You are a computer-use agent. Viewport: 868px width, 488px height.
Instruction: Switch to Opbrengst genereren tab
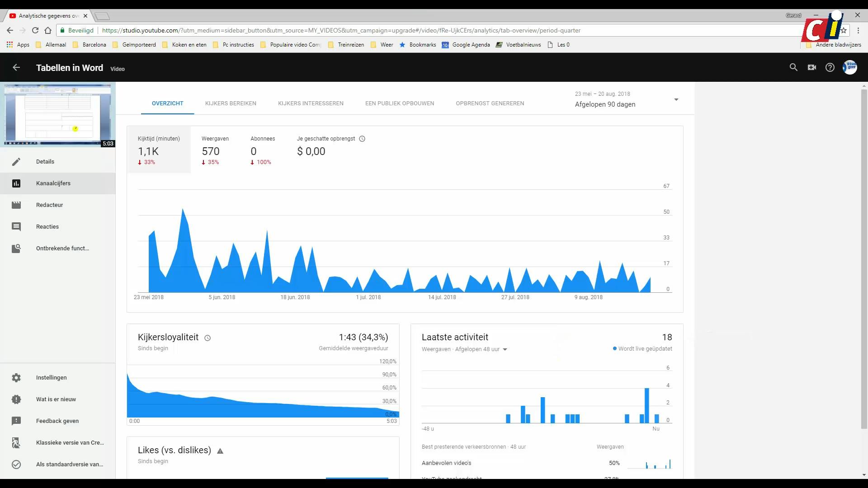490,103
